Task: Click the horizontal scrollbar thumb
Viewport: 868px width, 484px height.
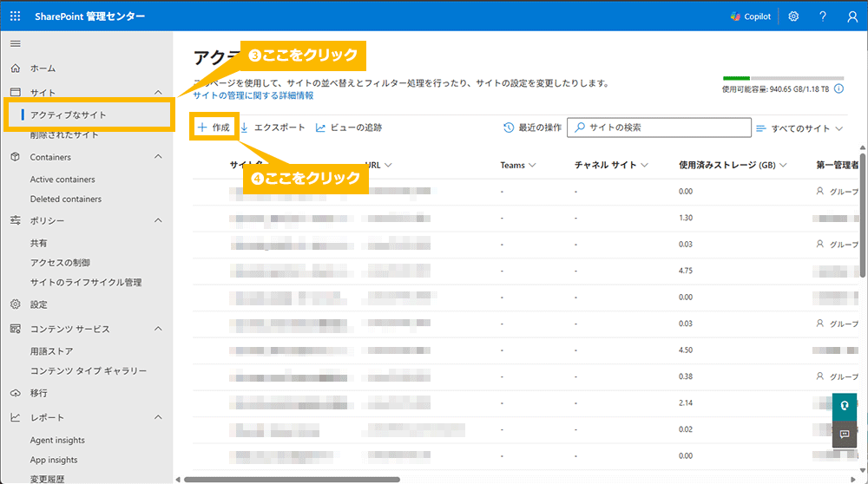Action: coord(292,480)
